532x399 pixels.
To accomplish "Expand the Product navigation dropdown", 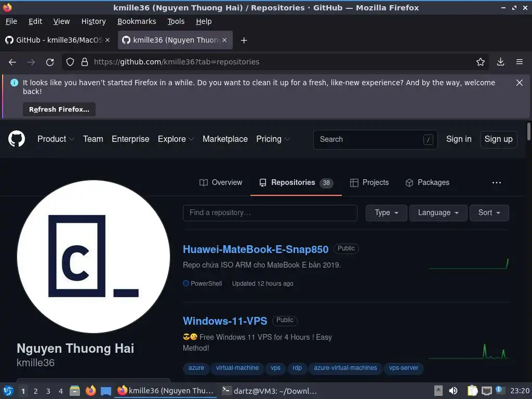I will click(x=56, y=139).
